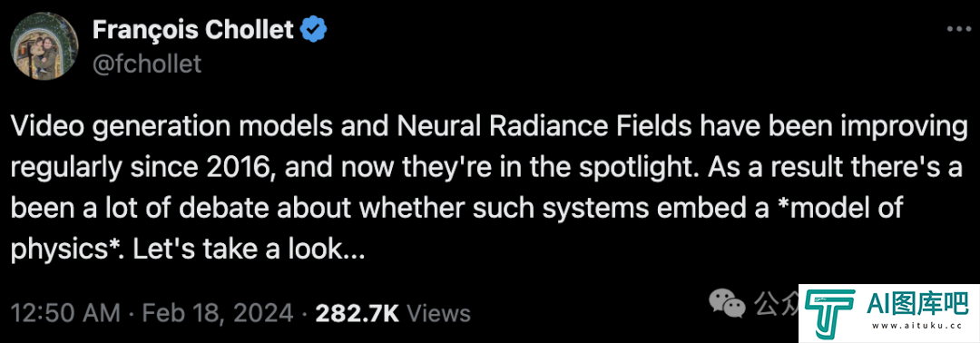Click the green T-shaped logo icon
The height and width of the screenshot is (343, 980).
(830, 312)
